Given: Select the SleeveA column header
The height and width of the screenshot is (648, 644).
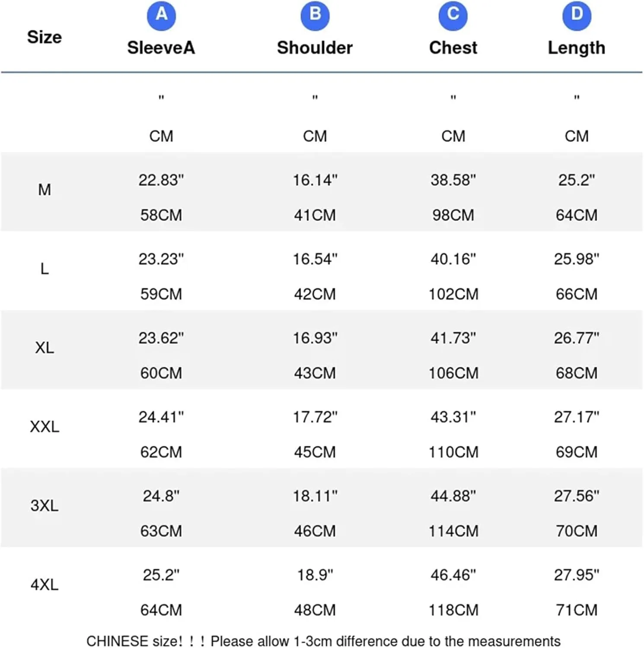Looking at the screenshot, I should click(x=161, y=48).
